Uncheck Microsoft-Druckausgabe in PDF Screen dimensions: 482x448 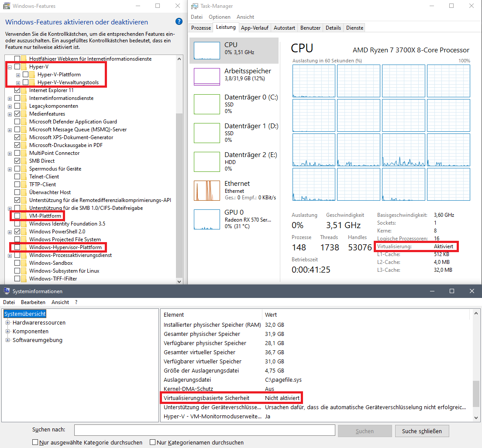pos(17,145)
